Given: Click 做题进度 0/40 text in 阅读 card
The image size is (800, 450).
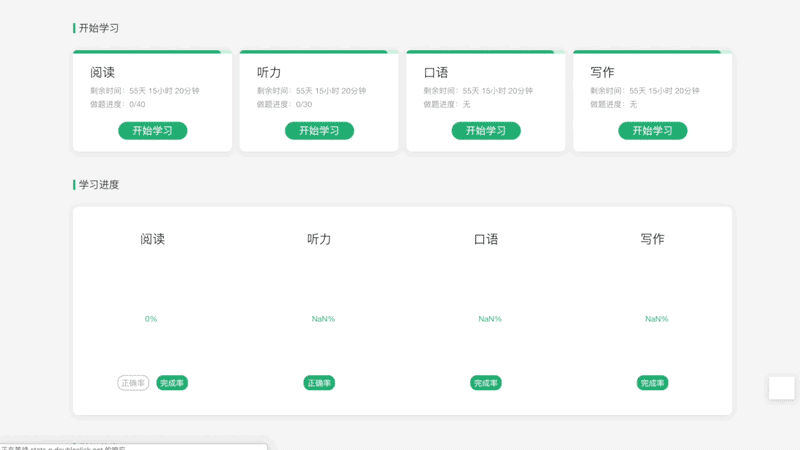Looking at the screenshot, I should coord(118,104).
